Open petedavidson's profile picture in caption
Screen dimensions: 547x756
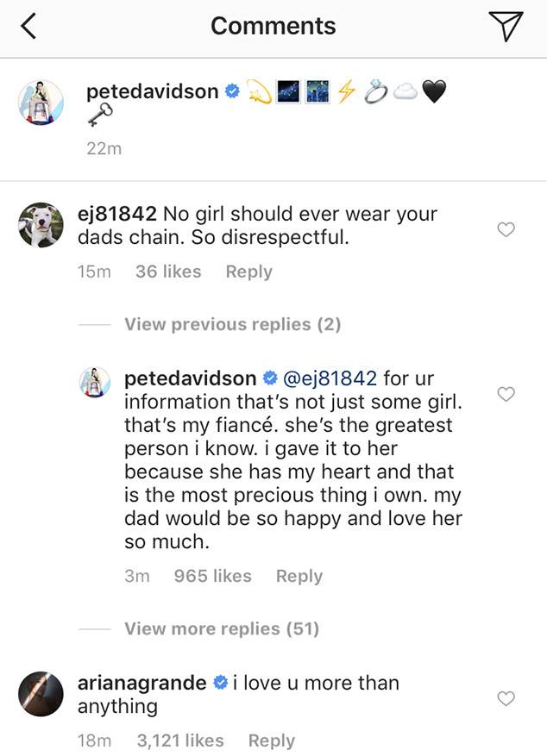tap(41, 103)
